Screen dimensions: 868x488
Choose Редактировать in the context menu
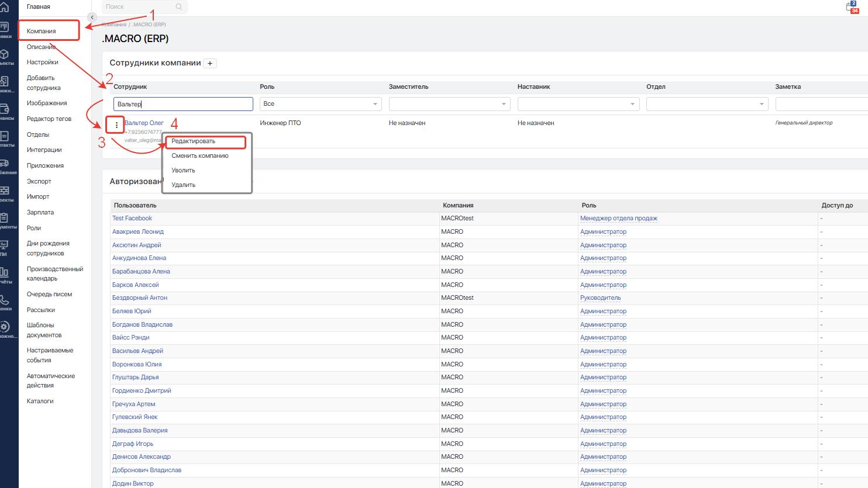pos(194,141)
